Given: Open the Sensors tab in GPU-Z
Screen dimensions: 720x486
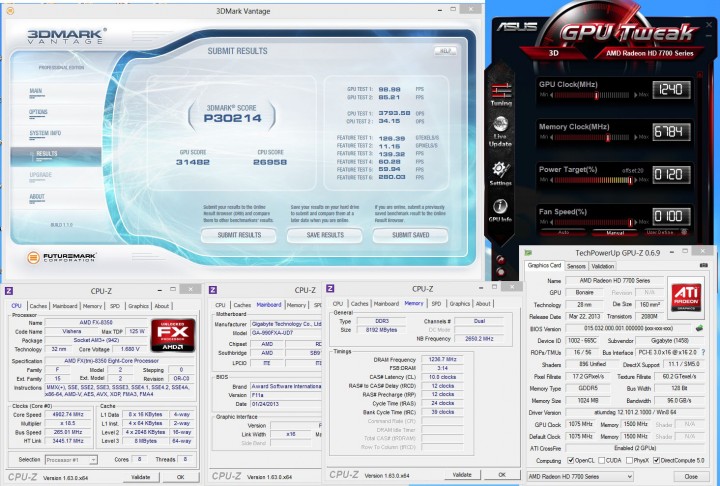Looking at the screenshot, I should click(x=576, y=266).
